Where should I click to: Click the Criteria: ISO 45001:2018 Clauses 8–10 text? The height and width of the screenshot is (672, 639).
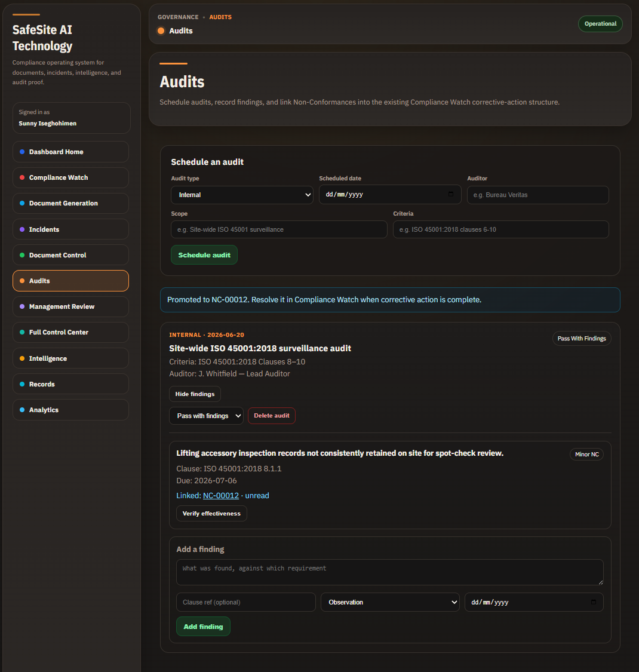click(x=237, y=362)
